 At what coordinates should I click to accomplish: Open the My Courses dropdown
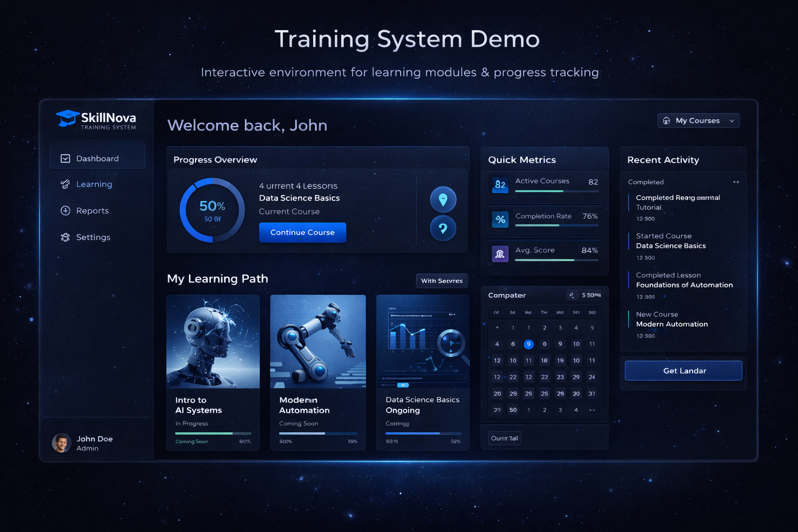(698, 121)
